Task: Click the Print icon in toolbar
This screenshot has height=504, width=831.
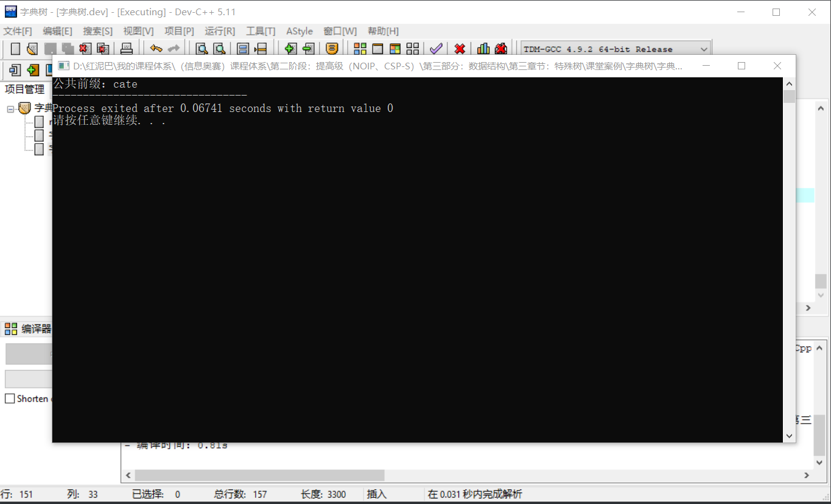Action: pos(126,49)
